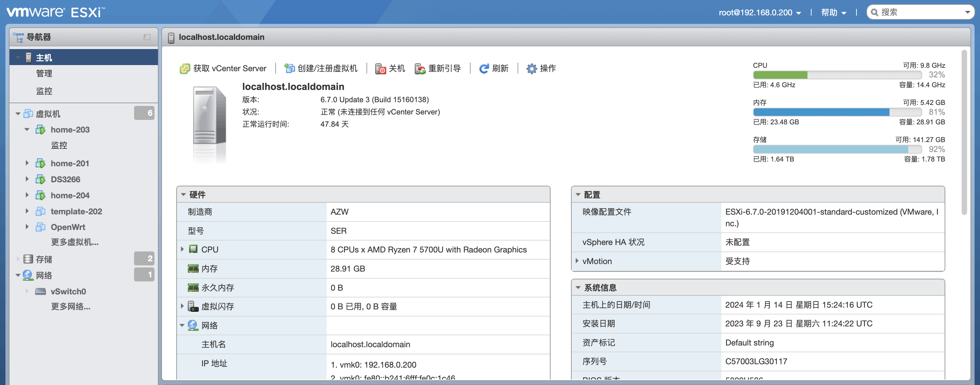The height and width of the screenshot is (385, 980).
Task: Click the main panel vertical scrollbar
Action: pos(964,132)
